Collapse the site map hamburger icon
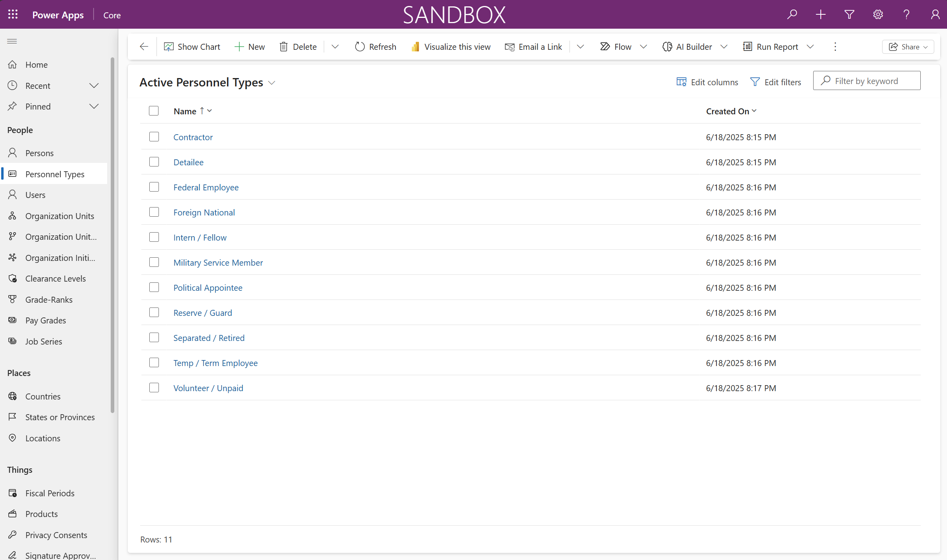Viewport: 947px width, 560px height. (x=12, y=41)
